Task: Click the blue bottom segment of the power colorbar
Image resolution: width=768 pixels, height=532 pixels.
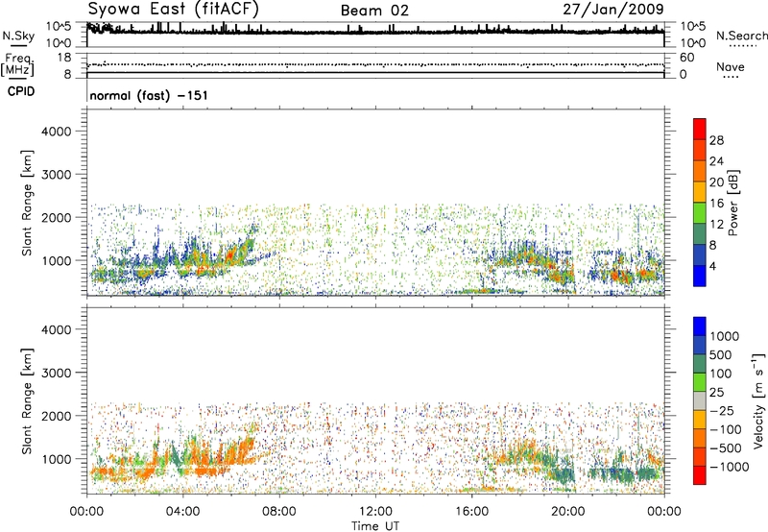Action: click(700, 277)
